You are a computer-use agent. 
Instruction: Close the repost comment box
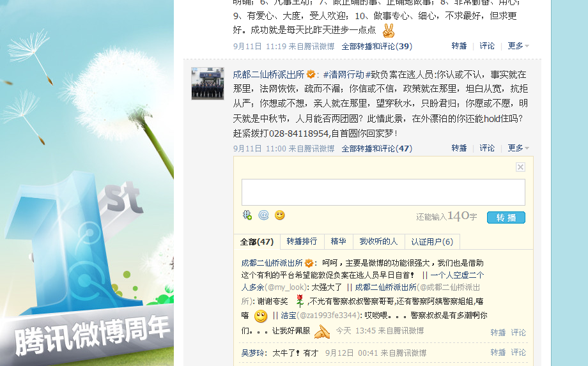coord(520,167)
